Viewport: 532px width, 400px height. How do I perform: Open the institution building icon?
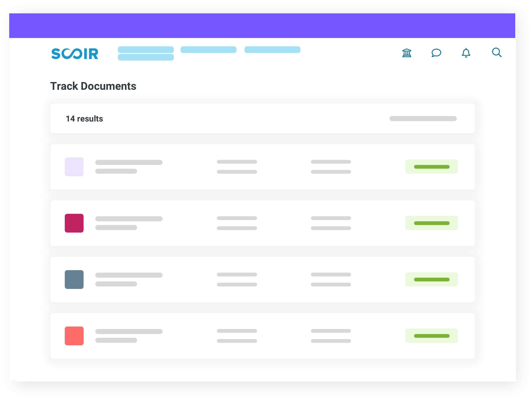[x=407, y=53]
